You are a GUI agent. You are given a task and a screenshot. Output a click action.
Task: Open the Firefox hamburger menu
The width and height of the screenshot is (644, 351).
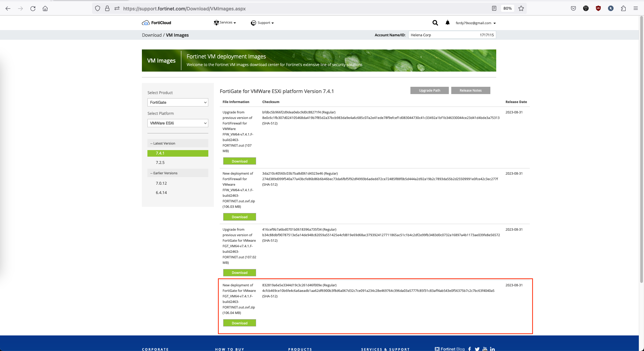(636, 9)
